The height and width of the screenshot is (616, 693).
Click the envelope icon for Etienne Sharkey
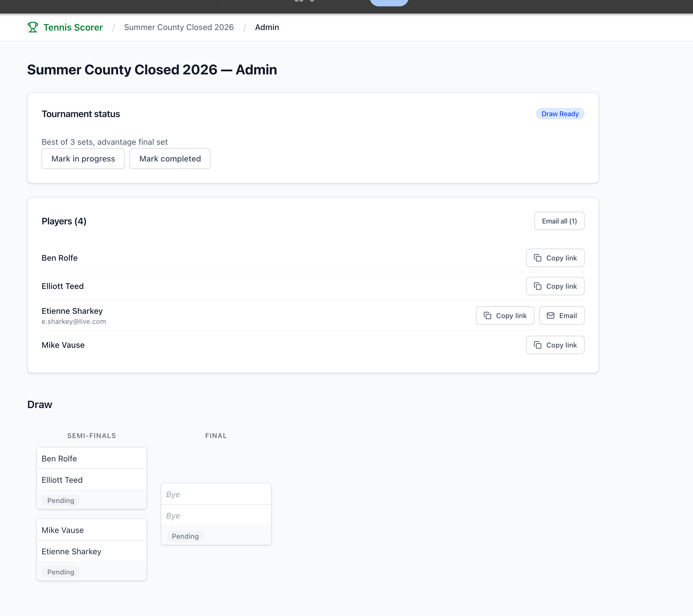pyautogui.click(x=551, y=315)
